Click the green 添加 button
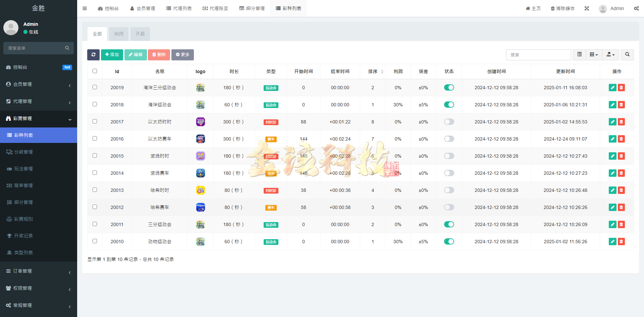The height and width of the screenshot is (317, 644). [x=112, y=55]
